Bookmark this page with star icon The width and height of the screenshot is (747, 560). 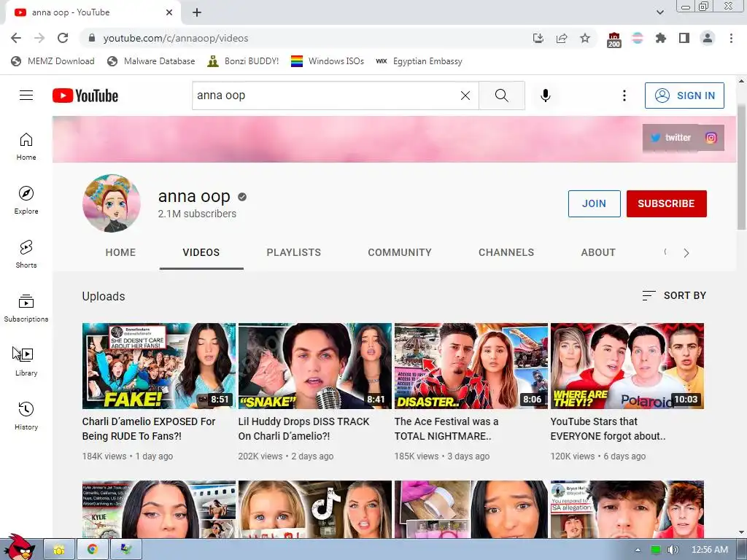(585, 38)
